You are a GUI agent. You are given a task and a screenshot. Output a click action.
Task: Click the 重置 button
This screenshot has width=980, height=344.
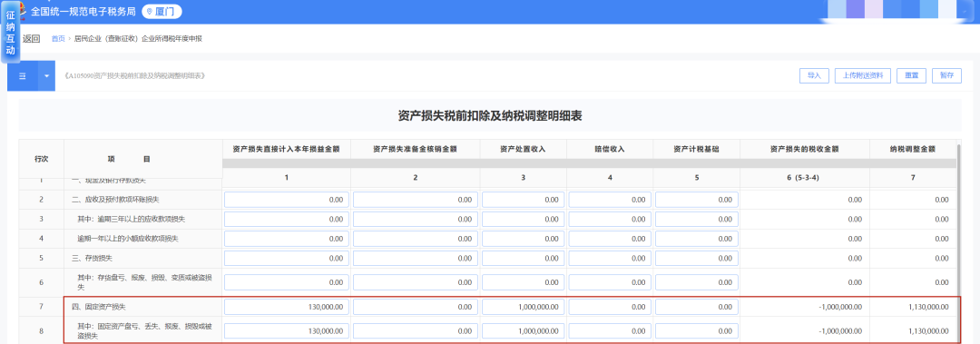911,75
